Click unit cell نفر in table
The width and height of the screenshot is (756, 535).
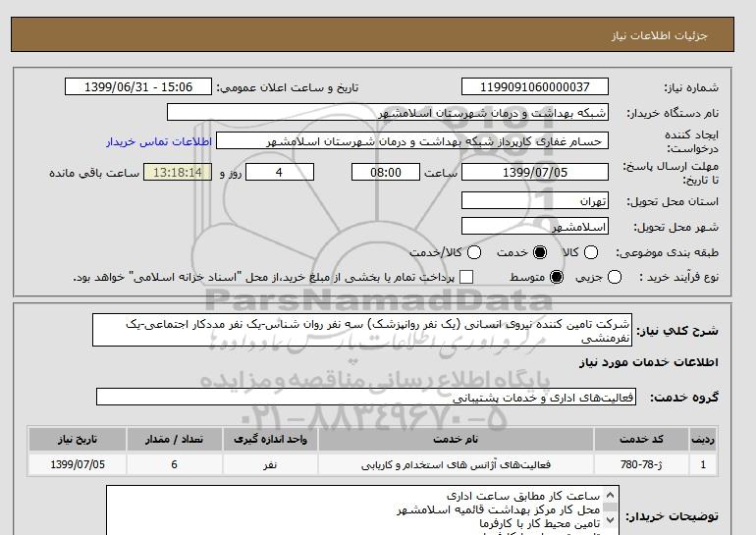pos(270,464)
